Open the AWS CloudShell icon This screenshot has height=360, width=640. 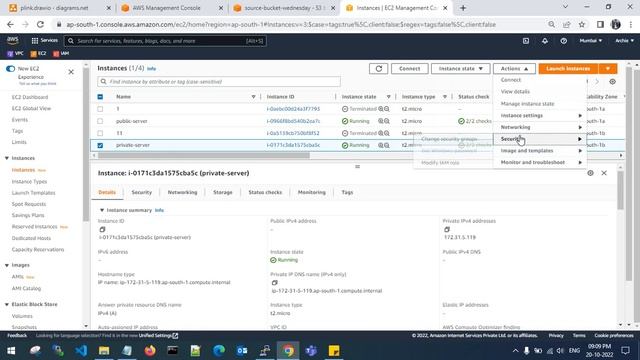[526, 41]
